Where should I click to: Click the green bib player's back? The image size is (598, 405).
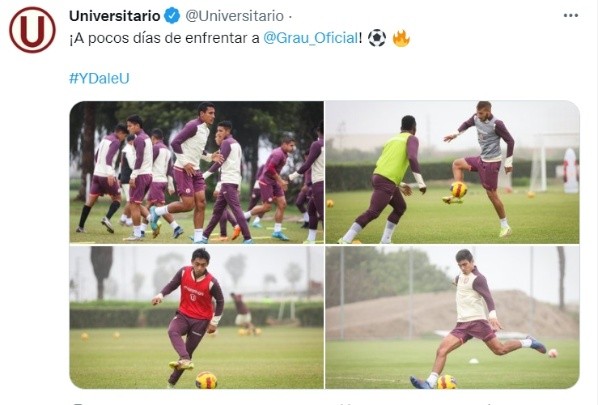(x=392, y=158)
